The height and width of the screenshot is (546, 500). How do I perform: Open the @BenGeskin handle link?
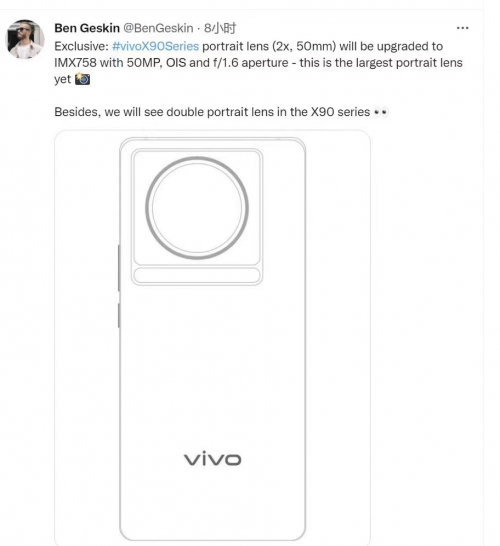[158, 28]
